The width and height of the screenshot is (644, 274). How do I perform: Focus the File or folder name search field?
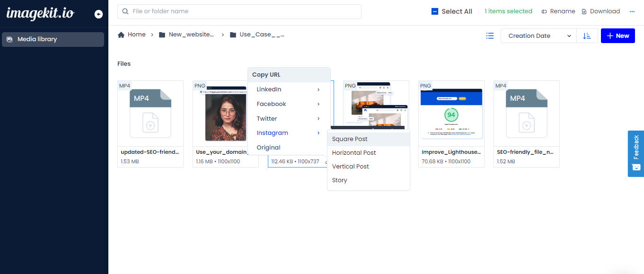(x=239, y=11)
